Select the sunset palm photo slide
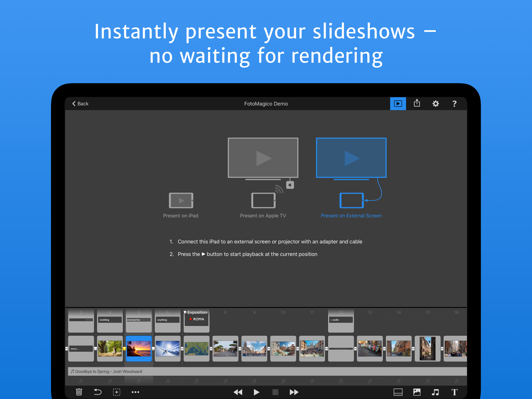 [x=139, y=349]
